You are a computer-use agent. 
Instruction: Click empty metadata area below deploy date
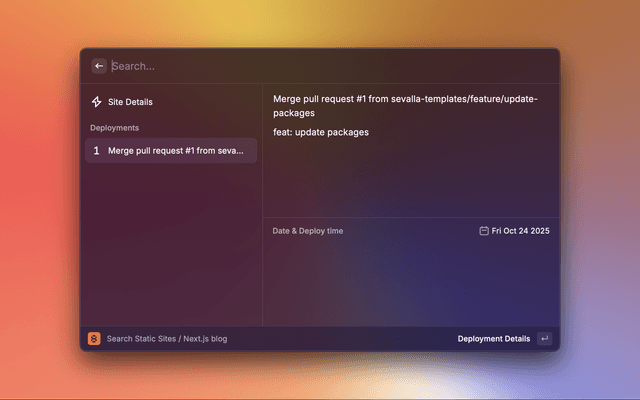click(410, 285)
